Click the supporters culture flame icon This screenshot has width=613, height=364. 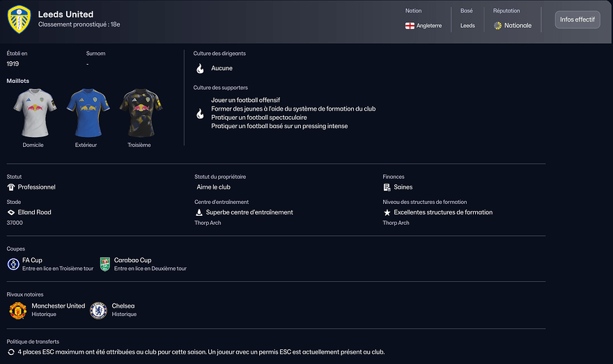coord(200,113)
